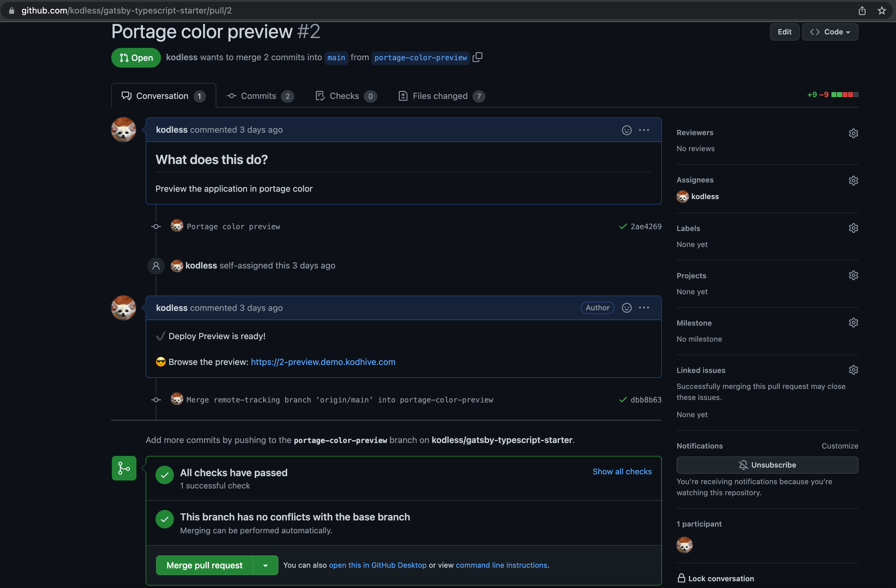The width and height of the screenshot is (896, 588).
Task: Click 'What does this do?' heading
Action: coord(212,160)
